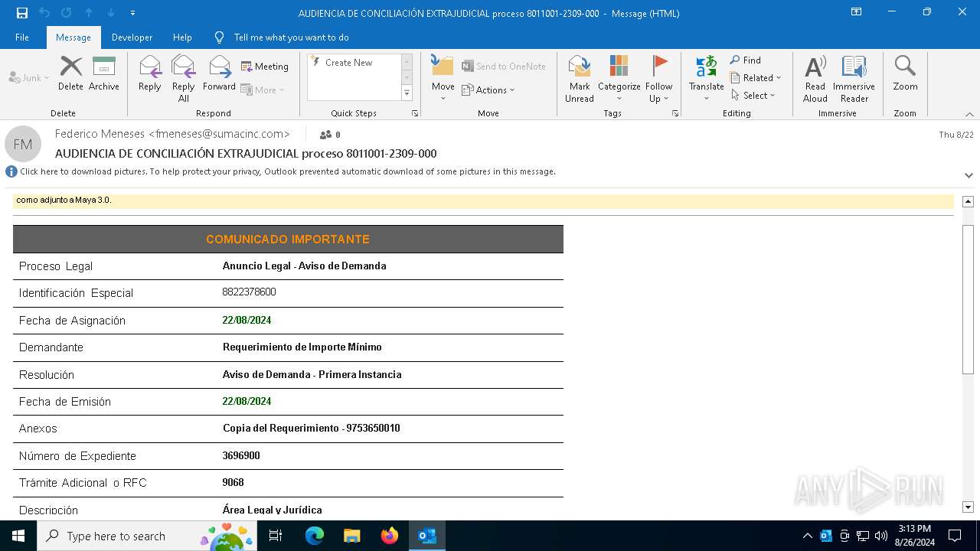Click the info bar to download pictures

pos(288,171)
